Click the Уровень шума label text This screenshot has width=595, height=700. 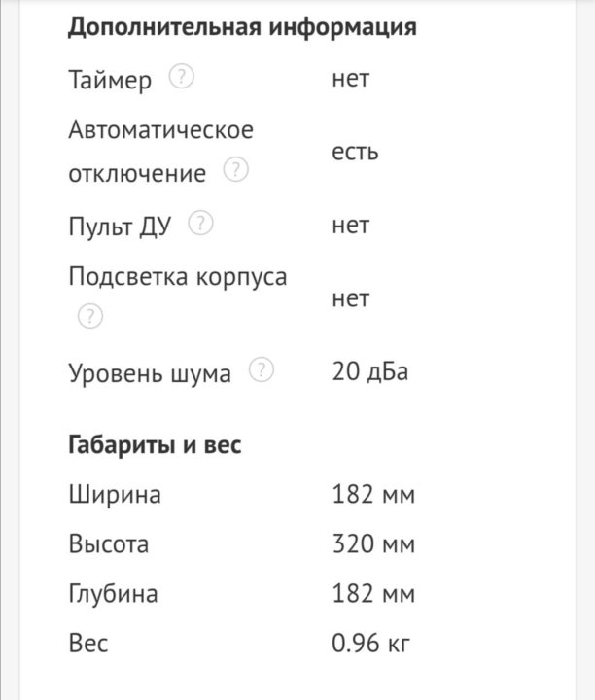point(150,372)
